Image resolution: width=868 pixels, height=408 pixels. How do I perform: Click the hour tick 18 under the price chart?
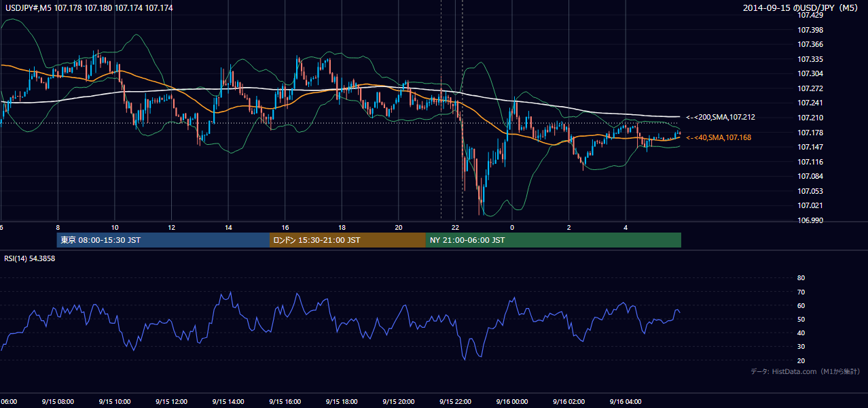(342, 227)
